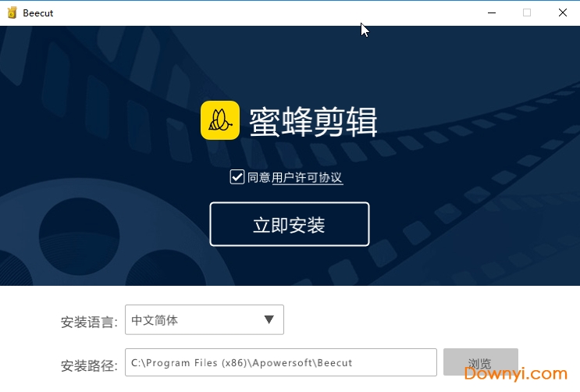Expand the language dropdown arrow
Viewport: 580px width, 392px height.
click(269, 319)
